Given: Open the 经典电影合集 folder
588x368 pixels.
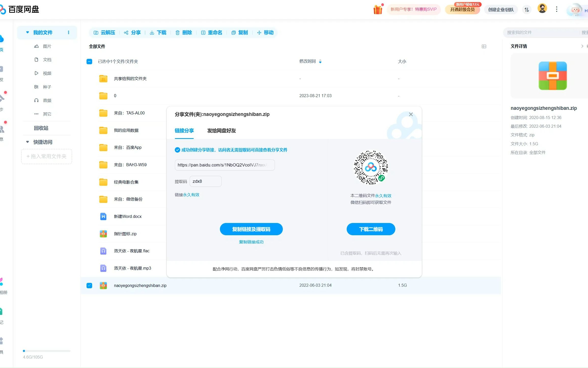Looking at the screenshot, I should [126, 182].
